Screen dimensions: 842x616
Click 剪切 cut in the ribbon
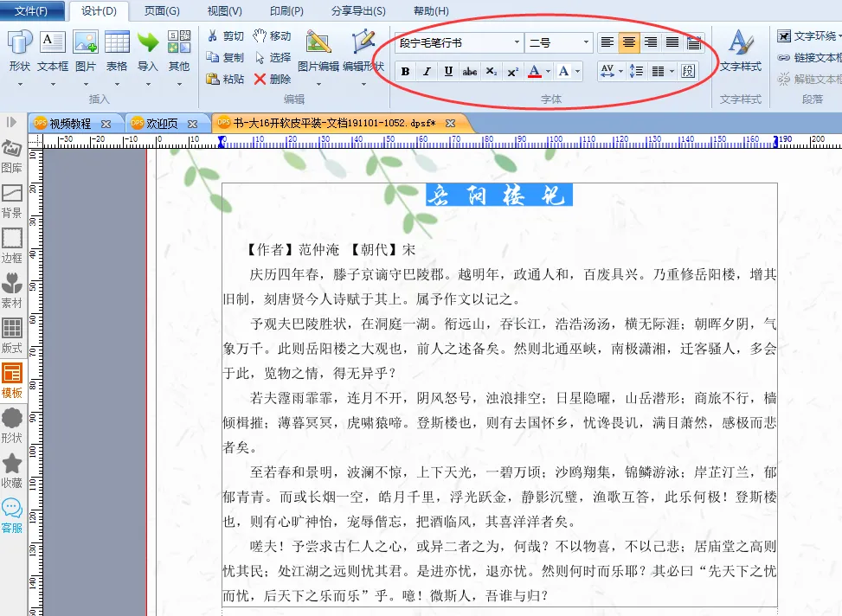coord(226,36)
